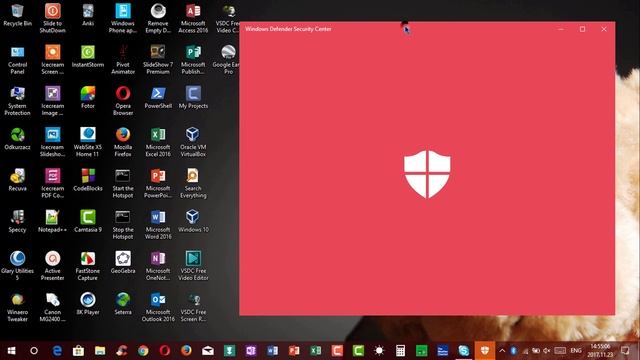Open the PowerShell desktop shortcut
Image resolution: width=640 pixels, height=360 pixels.
(x=158, y=98)
